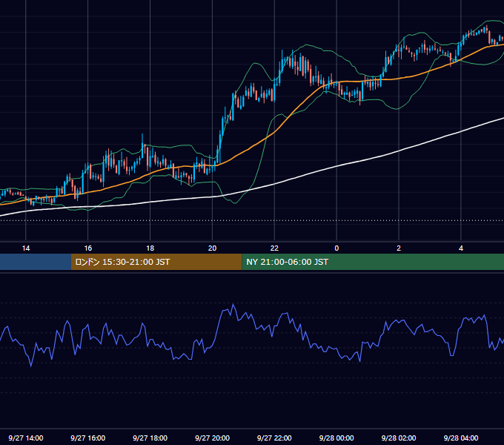The image size is (504, 445).
Task: Click the hour label 4 on price chart axis
Action: [461, 248]
